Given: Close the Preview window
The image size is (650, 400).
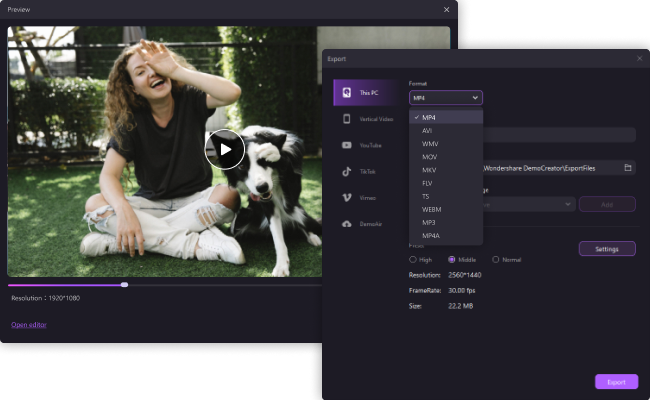Looking at the screenshot, I should coord(446,10).
